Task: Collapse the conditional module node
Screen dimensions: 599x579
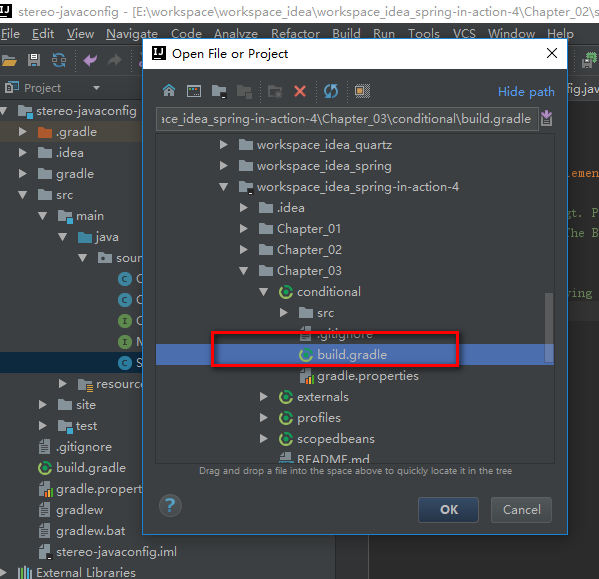Action: [x=264, y=292]
